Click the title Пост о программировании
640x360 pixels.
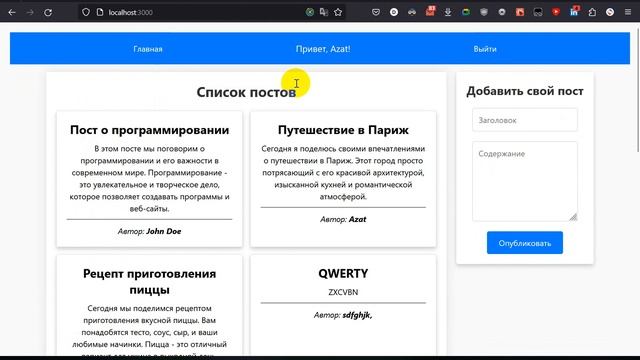coord(149,130)
